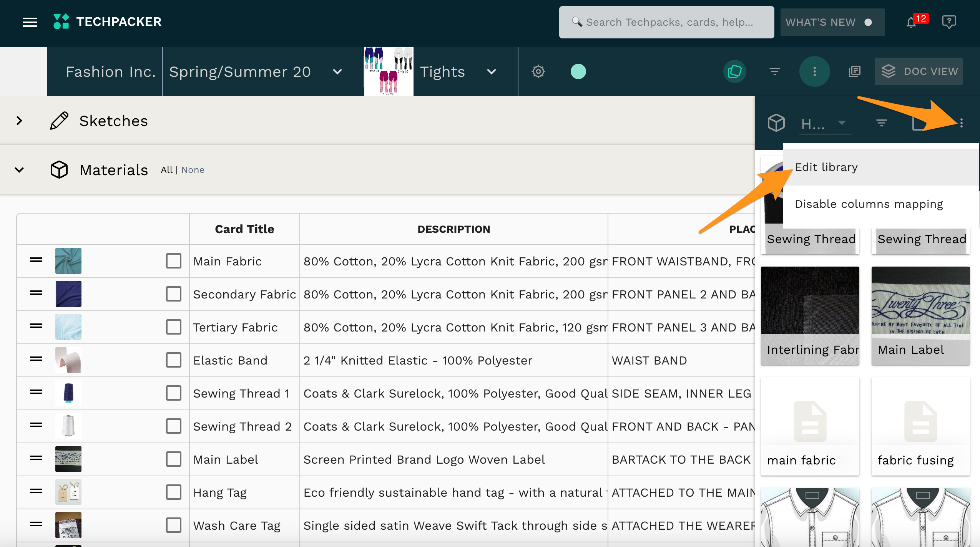Open the hamburger main menu
This screenshot has width=980, height=547.
[x=30, y=22]
